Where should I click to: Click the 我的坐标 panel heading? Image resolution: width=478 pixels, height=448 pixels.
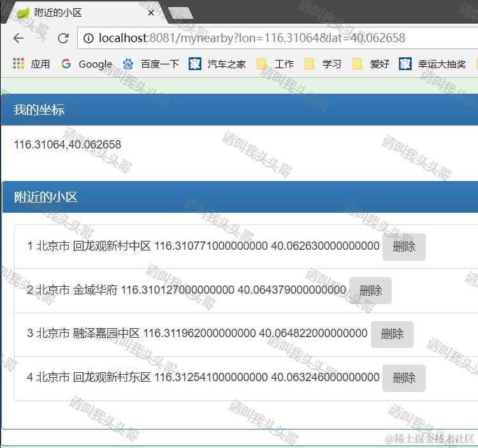tap(239, 110)
